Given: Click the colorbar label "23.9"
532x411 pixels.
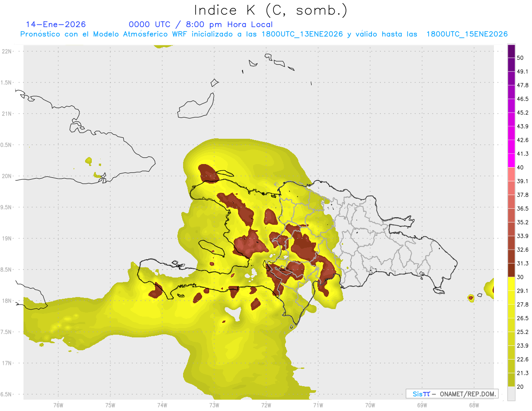Looking at the screenshot, I should point(523,345).
